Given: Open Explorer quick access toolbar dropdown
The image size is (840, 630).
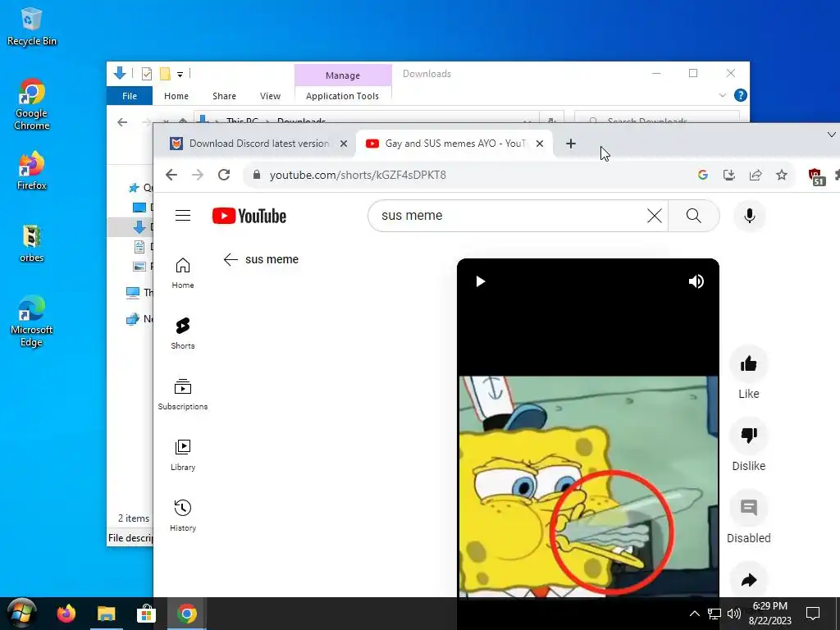Looking at the screenshot, I should click(x=180, y=75).
